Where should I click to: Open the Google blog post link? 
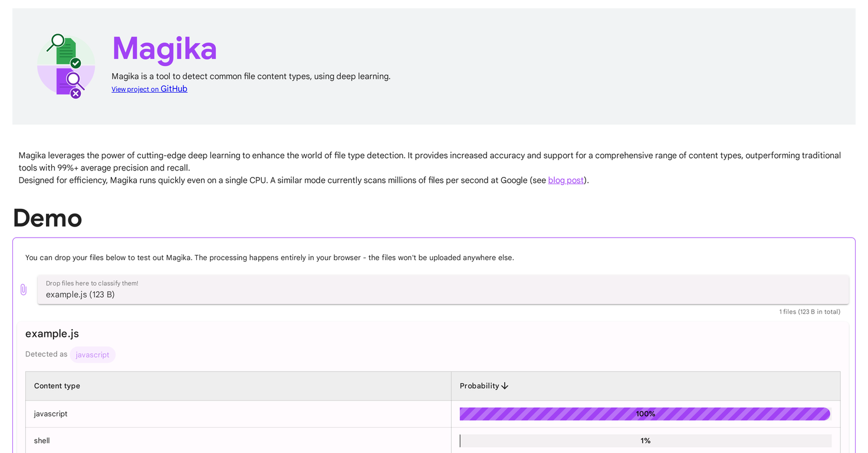click(x=565, y=180)
